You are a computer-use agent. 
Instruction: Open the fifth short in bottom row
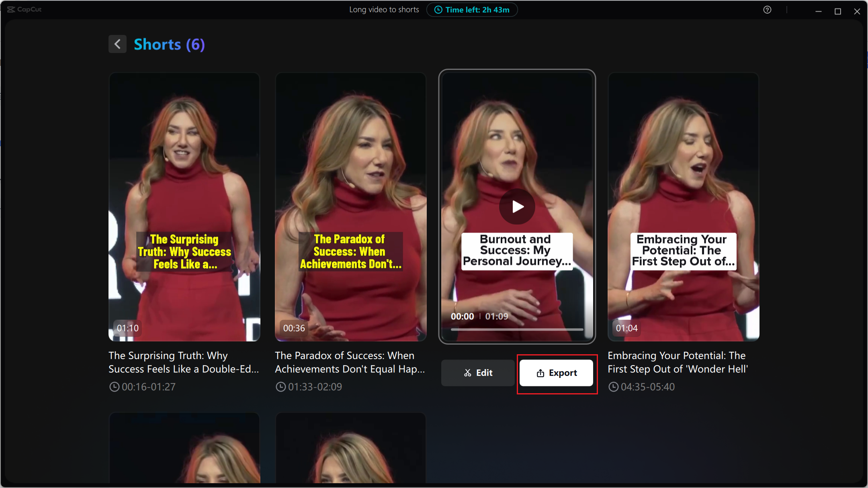point(184,448)
